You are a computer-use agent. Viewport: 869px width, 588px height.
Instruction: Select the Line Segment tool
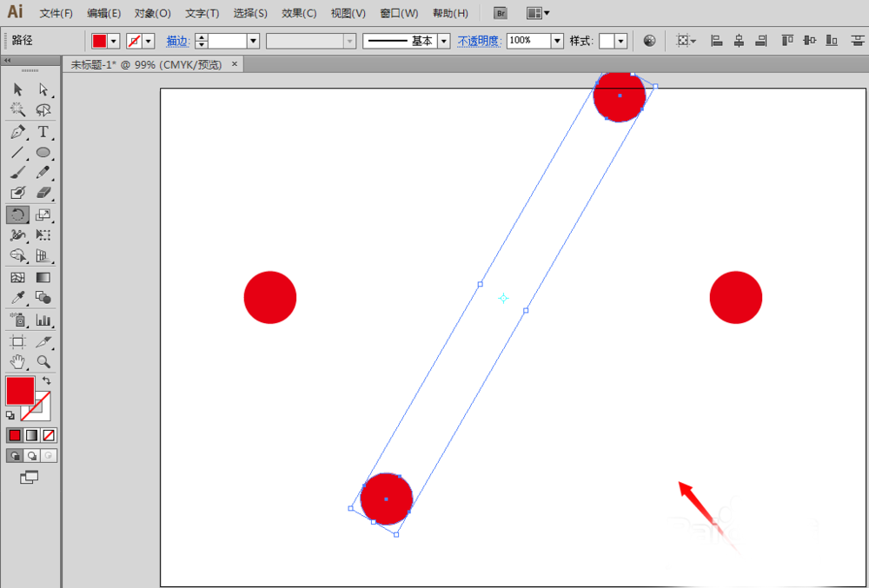pos(18,152)
